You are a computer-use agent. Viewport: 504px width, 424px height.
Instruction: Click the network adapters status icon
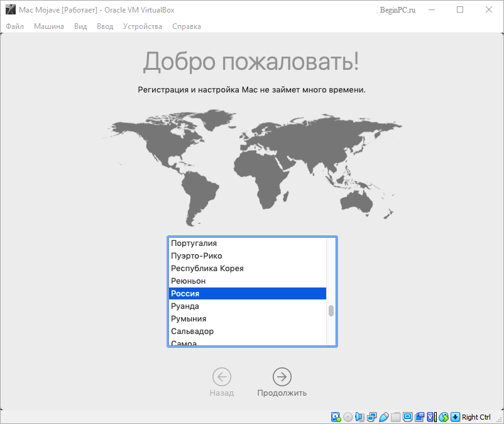pos(371,417)
